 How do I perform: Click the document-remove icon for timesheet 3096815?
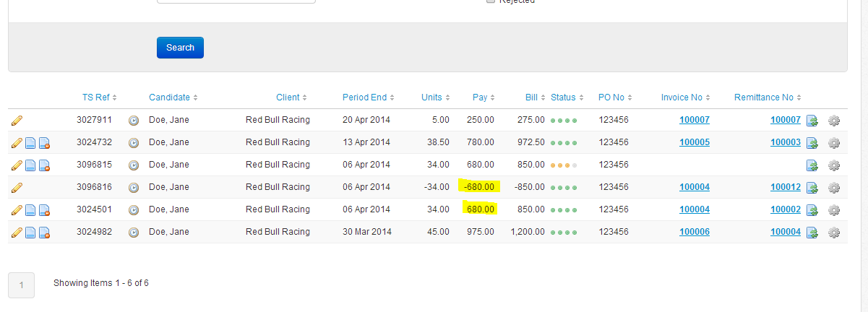click(44, 165)
